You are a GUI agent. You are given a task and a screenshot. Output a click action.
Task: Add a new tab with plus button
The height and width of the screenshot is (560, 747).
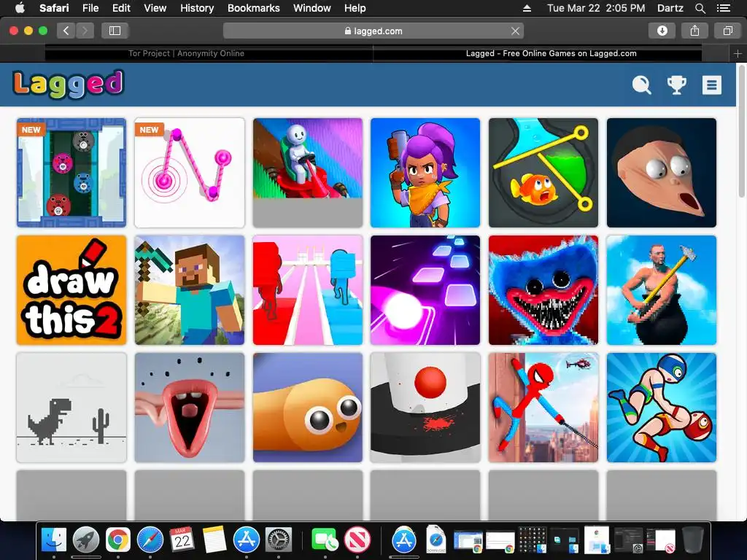[738, 54]
